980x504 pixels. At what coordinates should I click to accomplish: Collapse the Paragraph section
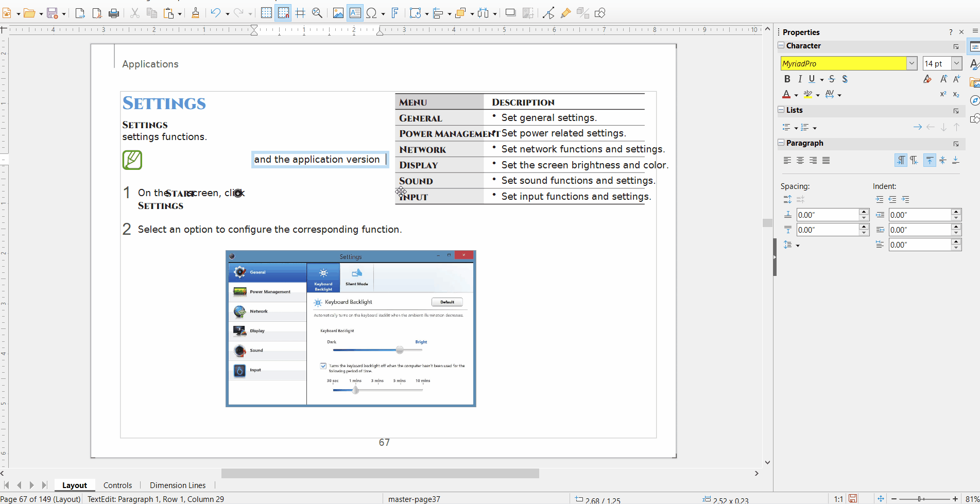tap(781, 143)
